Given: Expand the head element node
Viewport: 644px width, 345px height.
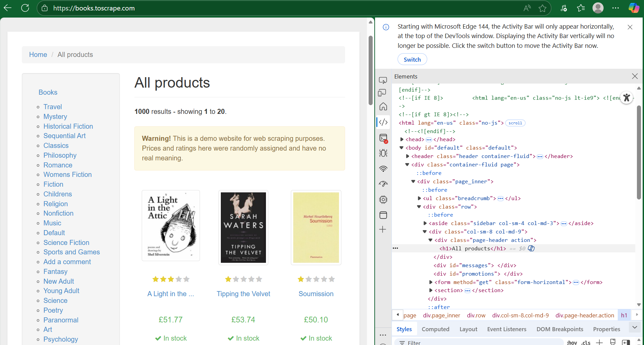Looking at the screenshot, I should click(402, 139).
